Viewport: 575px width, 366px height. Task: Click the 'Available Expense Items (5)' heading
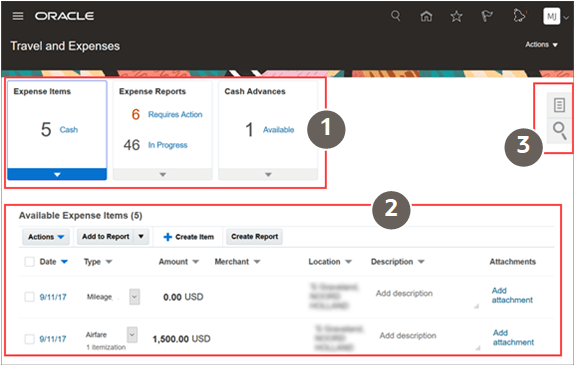[x=81, y=216]
